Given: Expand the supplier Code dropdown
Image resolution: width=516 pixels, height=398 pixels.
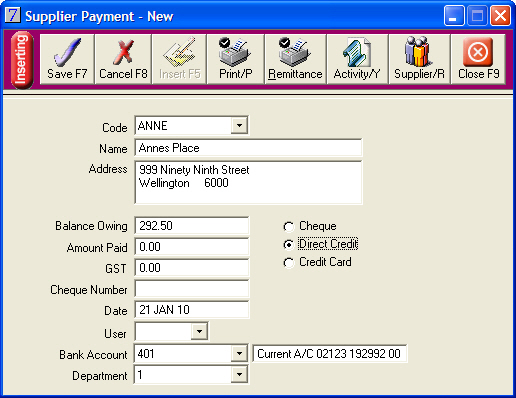Looking at the screenshot, I should [239, 126].
